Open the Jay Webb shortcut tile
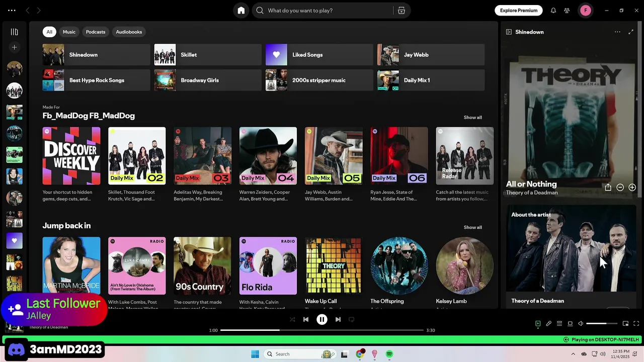Image resolution: width=644 pixels, height=362 pixels. tap(431, 55)
